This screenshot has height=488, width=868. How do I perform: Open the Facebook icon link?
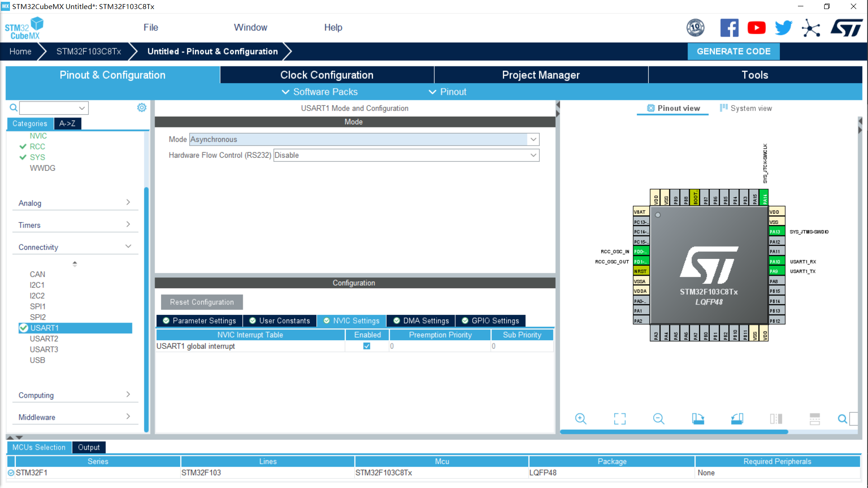click(729, 28)
